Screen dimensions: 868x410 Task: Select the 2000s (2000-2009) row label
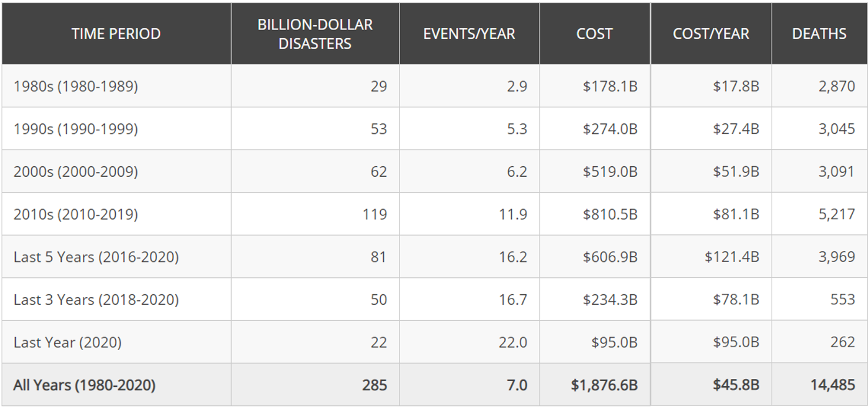click(76, 172)
